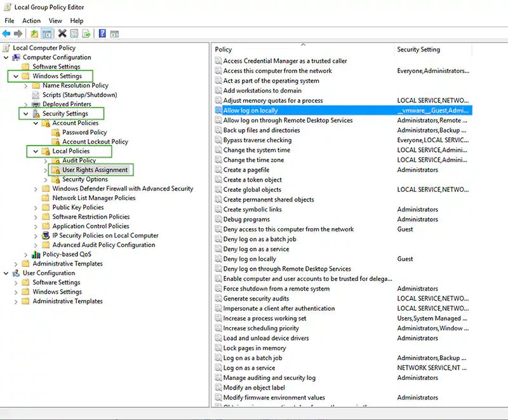The image size is (508, 420).
Task: Click the Computer Configuration computer icon
Action: [x=17, y=57]
